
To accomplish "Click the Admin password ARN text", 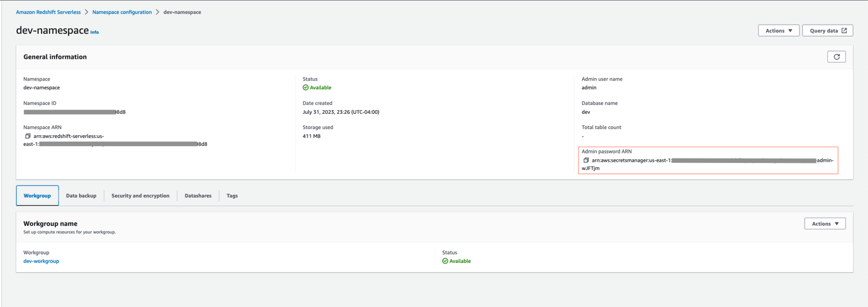I will pyautogui.click(x=708, y=164).
